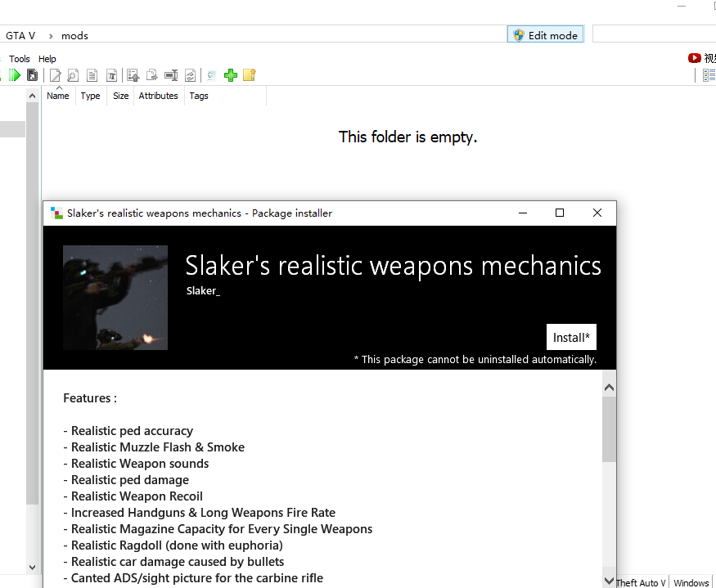Click the red YouTube video icon

click(695, 58)
